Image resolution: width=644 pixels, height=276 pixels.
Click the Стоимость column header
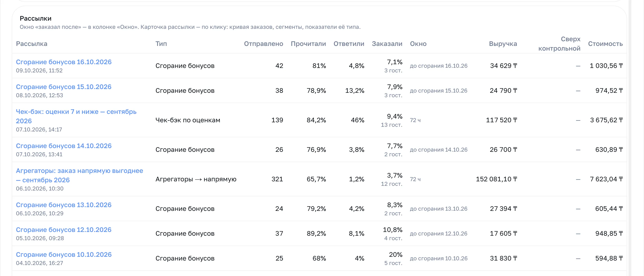pyautogui.click(x=605, y=44)
